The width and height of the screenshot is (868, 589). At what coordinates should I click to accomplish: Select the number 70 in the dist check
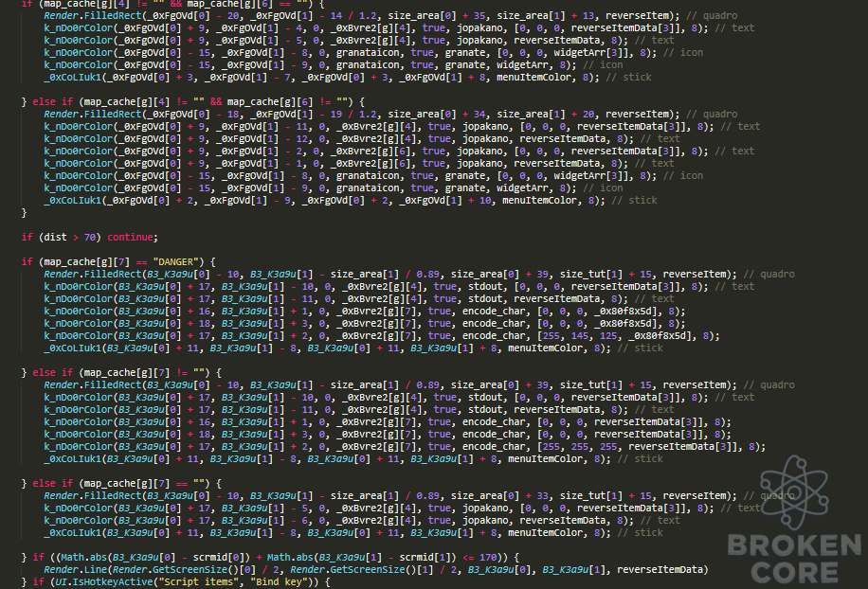(x=90, y=238)
